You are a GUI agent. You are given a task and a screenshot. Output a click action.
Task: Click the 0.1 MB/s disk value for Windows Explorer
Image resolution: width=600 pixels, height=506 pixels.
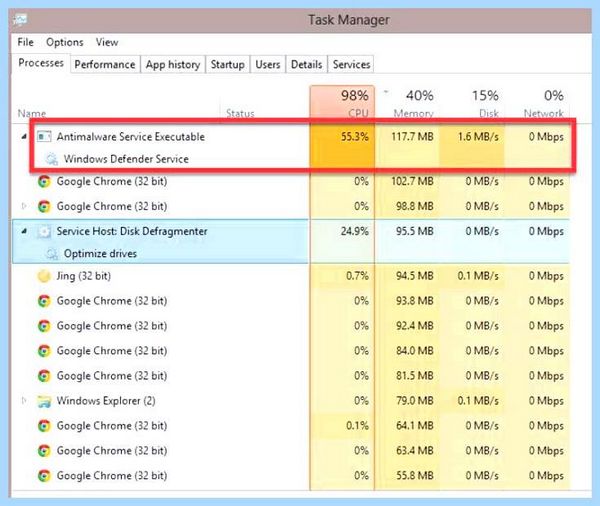tap(479, 401)
